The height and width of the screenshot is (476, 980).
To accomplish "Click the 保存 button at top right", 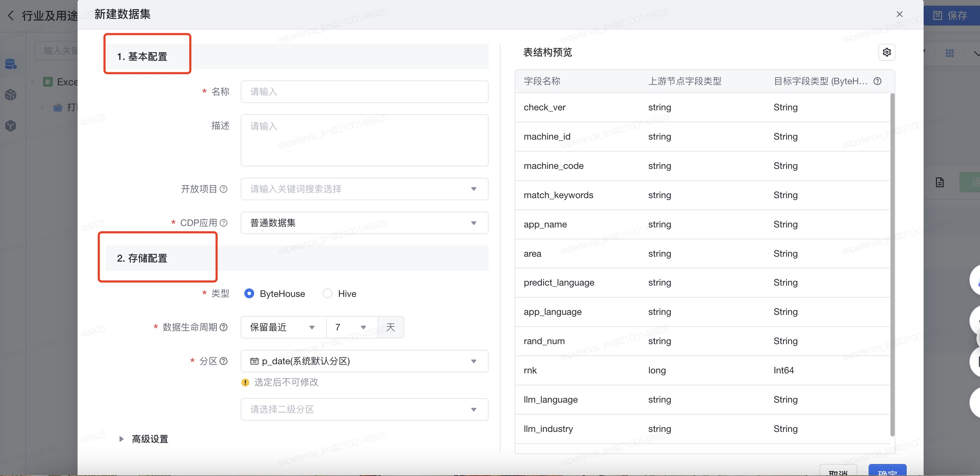I will (950, 16).
